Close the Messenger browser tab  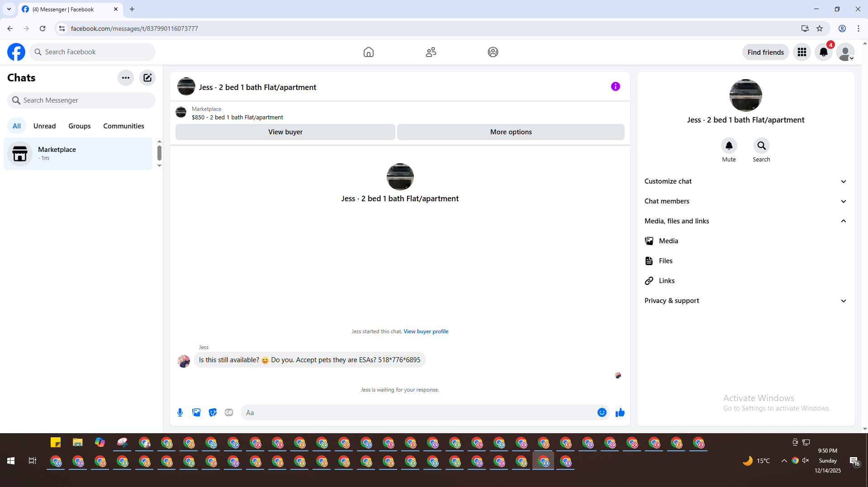(x=116, y=9)
